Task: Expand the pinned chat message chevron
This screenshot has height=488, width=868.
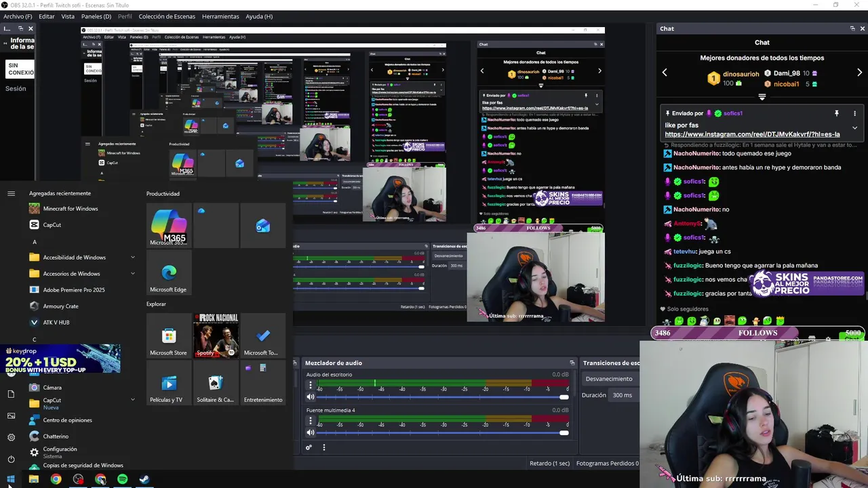Action: point(854,127)
